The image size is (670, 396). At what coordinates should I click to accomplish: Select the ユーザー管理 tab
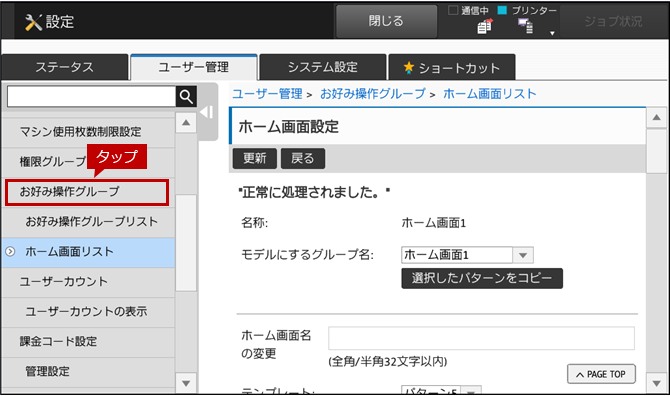tap(194, 67)
